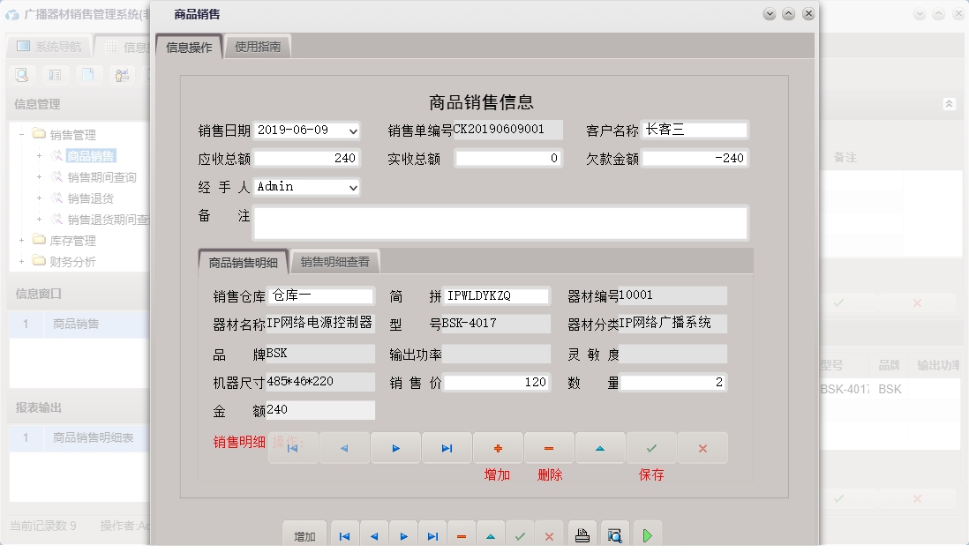Image resolution: width=969 pixels, height=560 pixels.
Task: Open the 经手人 Admin dropdown
Action: click(353, 186)
